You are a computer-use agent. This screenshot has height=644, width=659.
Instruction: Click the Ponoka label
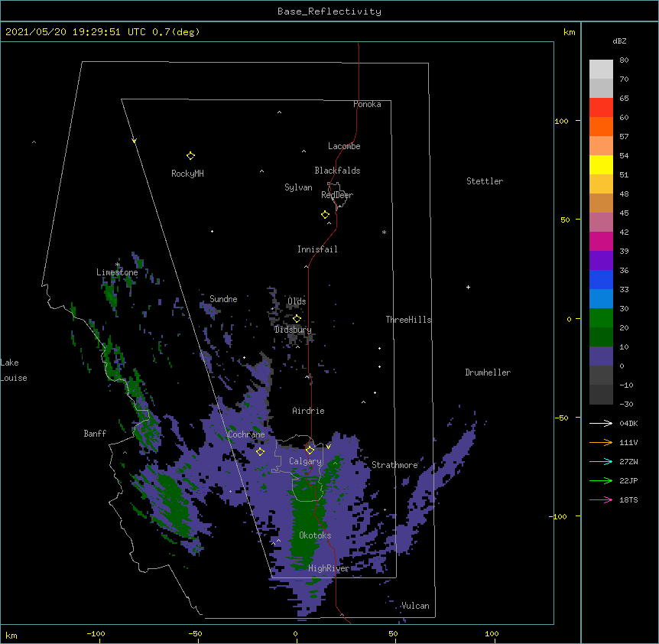(367, 104)
